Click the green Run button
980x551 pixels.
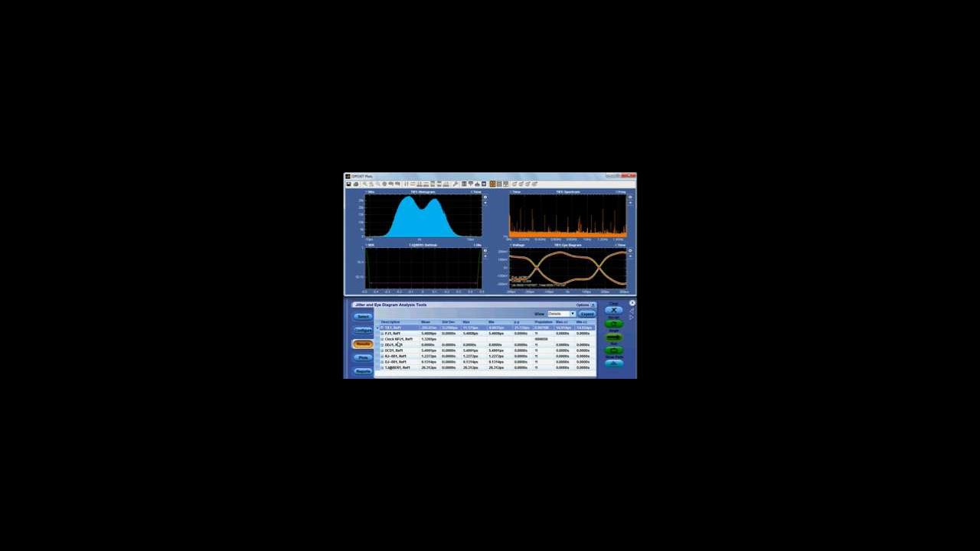614,350
